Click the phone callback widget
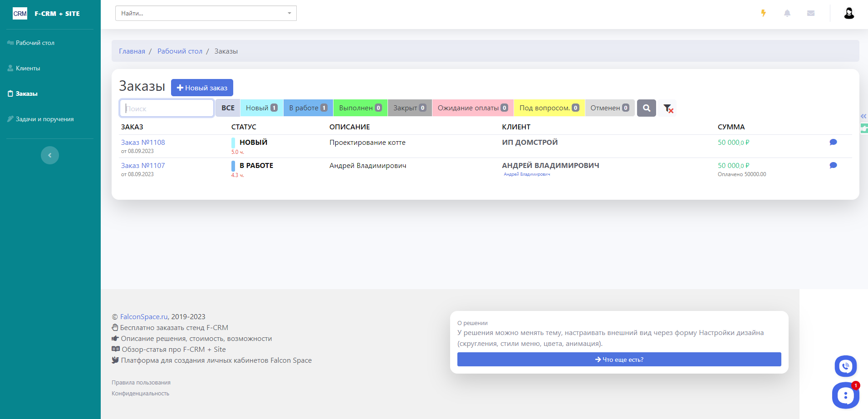 coord(845,366)
